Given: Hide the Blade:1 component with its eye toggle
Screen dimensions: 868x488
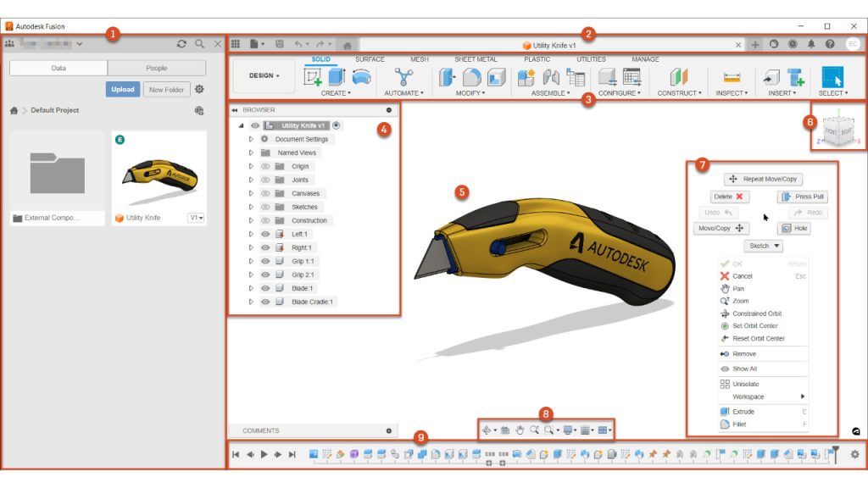Looking at the screenshot, I should pos(264,287).
